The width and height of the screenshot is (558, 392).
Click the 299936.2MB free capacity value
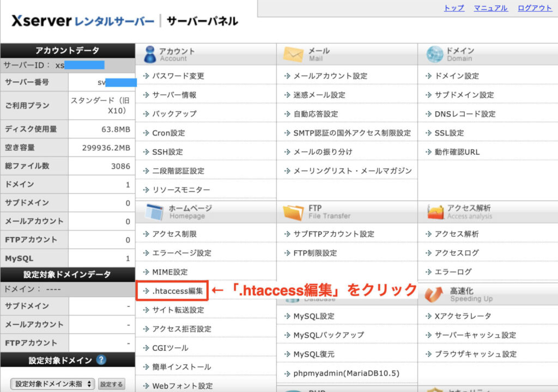tap(106, 148)
